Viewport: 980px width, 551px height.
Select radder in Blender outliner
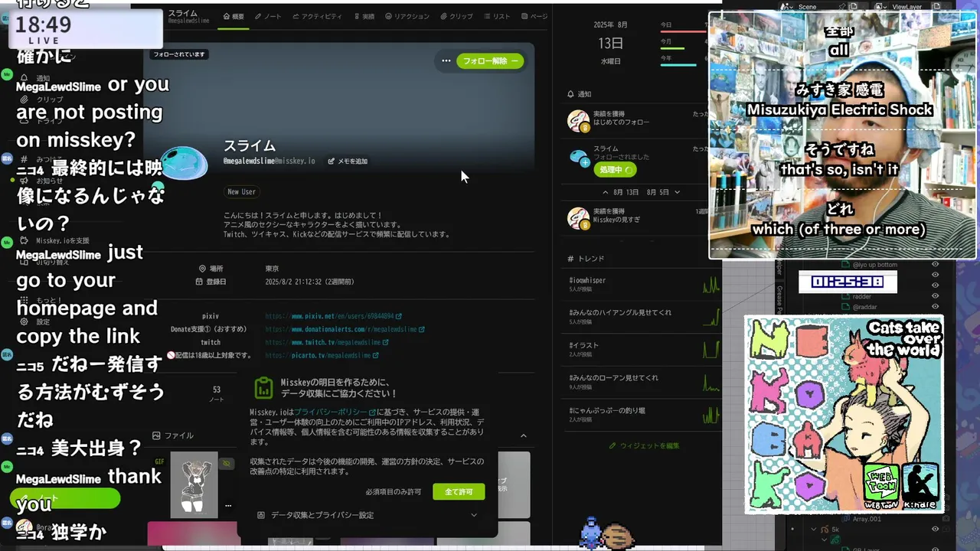coord(861,296)
